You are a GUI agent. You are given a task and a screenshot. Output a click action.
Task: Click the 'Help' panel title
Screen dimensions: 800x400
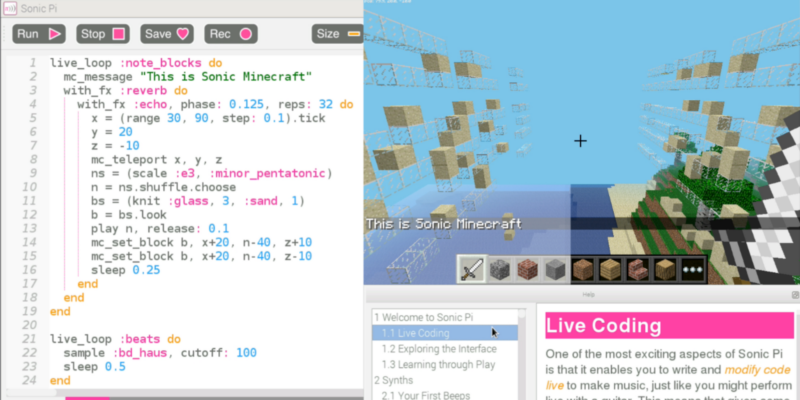588,295
